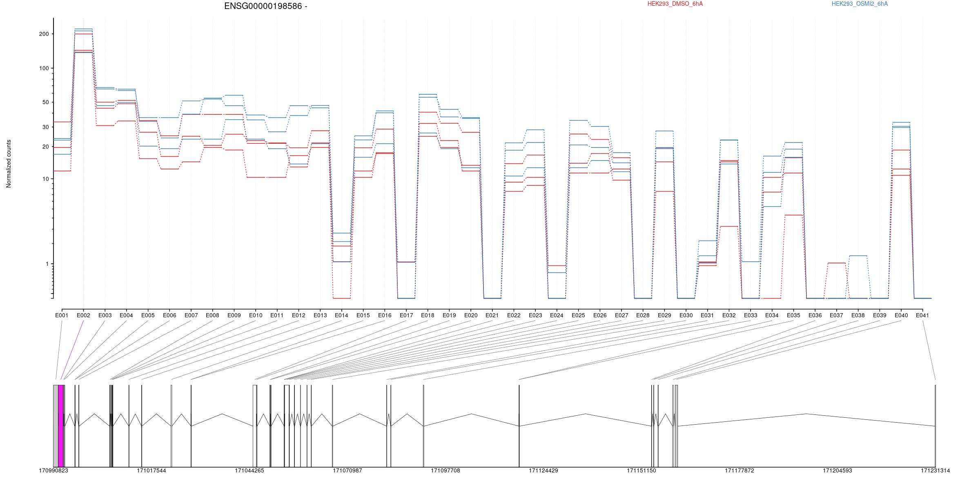Click exon label E021
The image size is (980, 490).
point(492,316)
